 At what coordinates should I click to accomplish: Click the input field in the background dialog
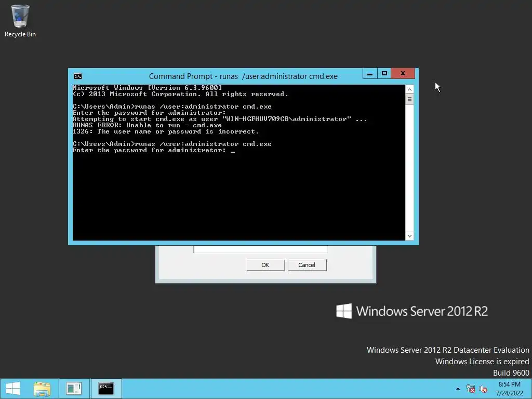261,249
